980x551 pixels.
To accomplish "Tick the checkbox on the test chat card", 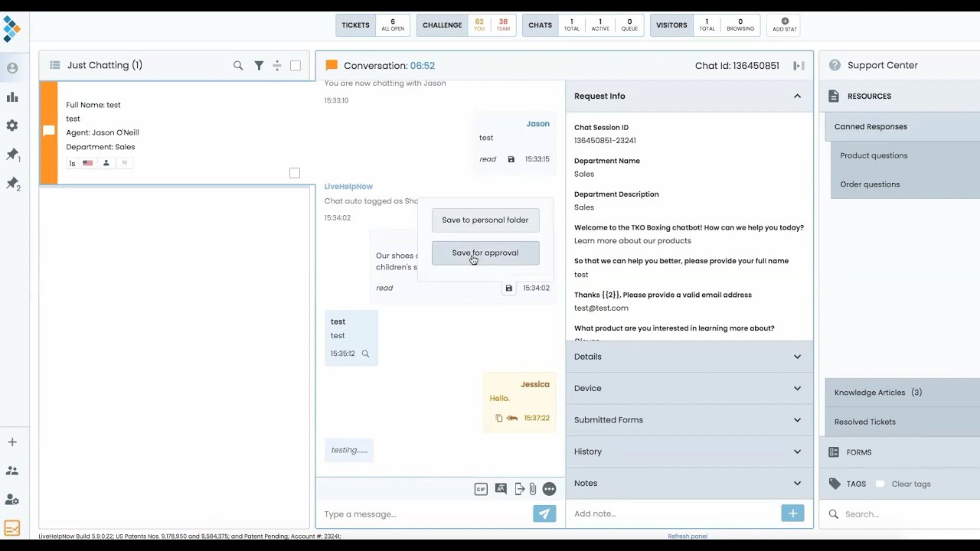I will point(295,173).
